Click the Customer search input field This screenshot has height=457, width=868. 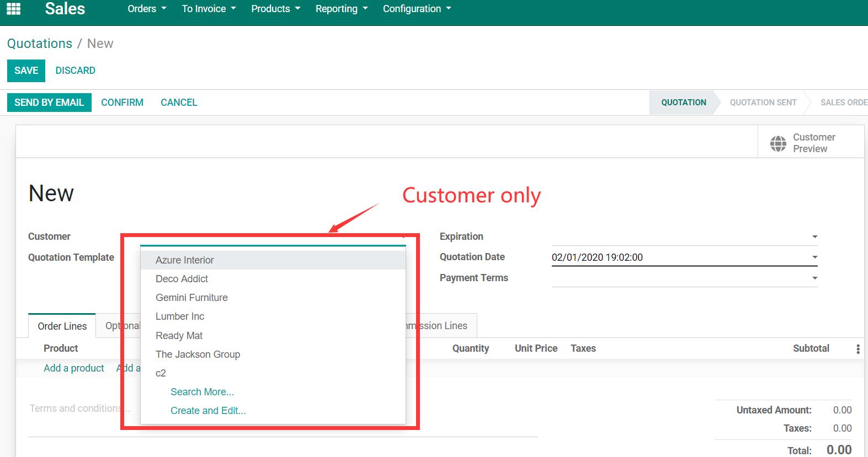tap(273, 238)
